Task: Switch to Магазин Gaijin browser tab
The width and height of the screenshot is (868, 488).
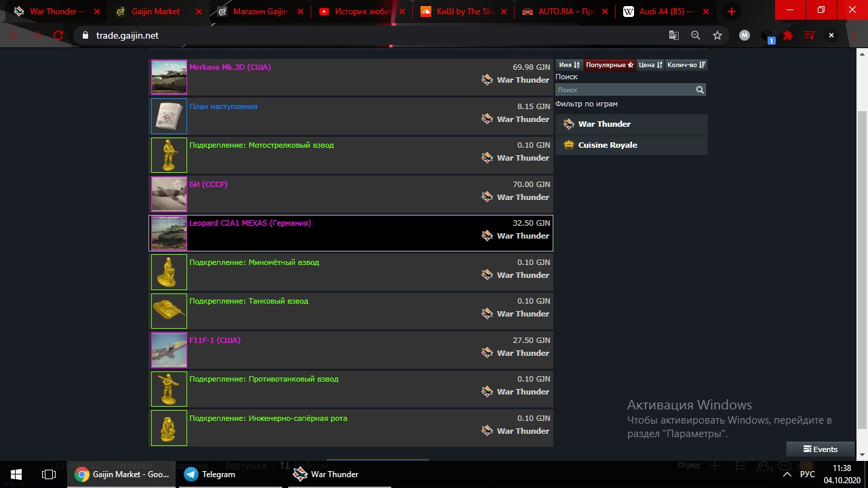Action: 260,12
